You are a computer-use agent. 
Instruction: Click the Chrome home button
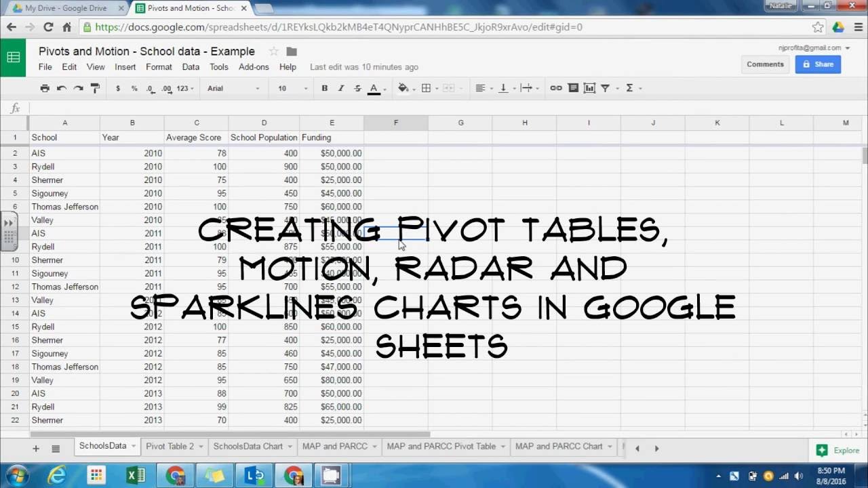click(x=66, y=27)
